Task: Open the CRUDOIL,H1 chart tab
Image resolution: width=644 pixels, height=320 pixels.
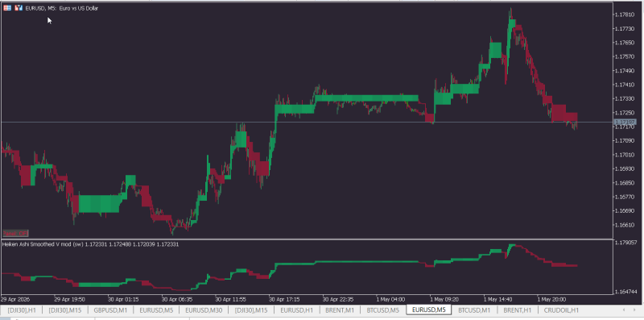Action: click(x=561, y=310)
